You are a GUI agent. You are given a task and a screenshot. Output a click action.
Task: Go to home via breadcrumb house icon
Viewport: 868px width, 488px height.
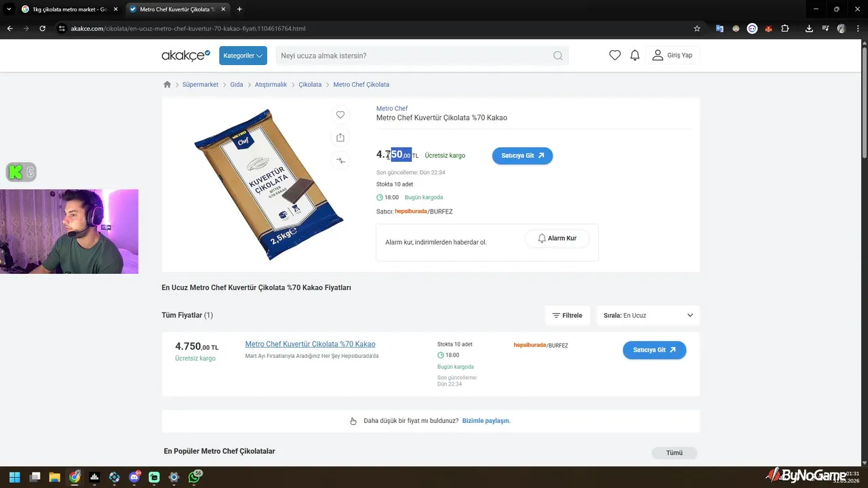pyautogui.click(x=167, y=85)
